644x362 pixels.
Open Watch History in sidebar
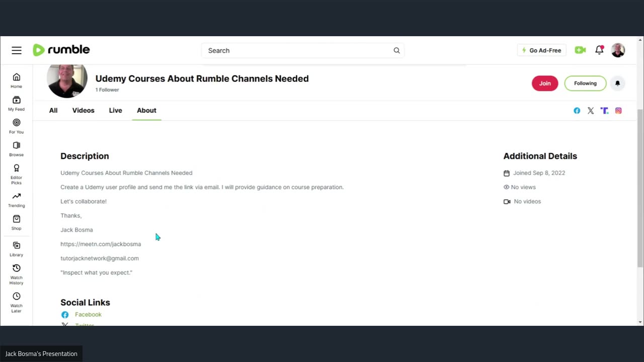(x=17, y=274)
